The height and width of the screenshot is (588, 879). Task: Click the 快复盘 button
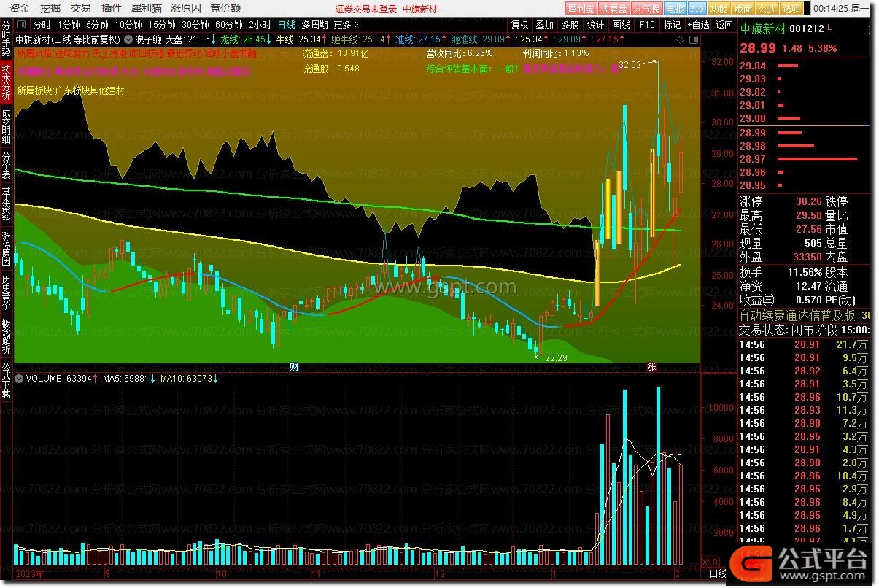click(x=613, y=9)
